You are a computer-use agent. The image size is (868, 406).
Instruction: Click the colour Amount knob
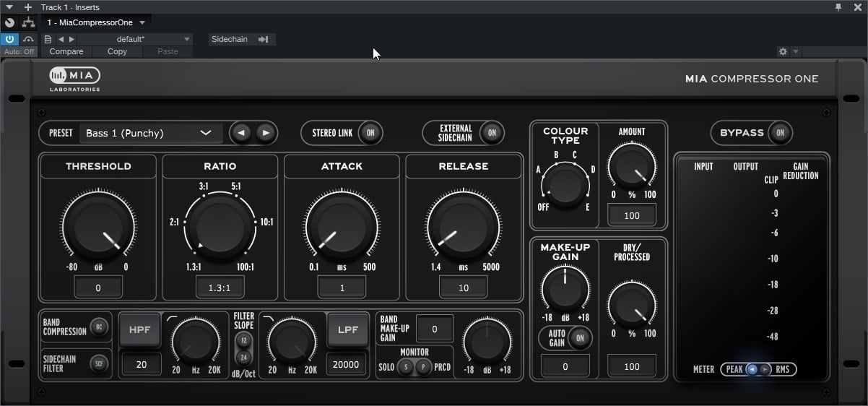tap(632, 166)
